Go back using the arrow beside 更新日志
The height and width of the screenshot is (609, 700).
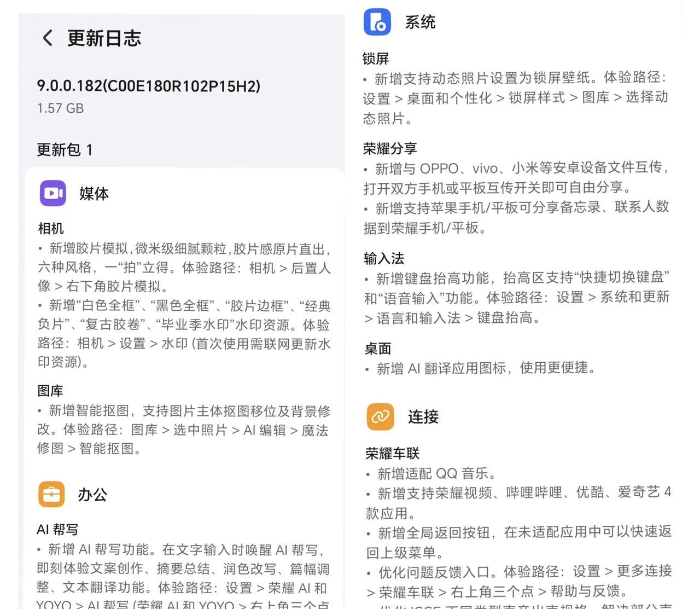48,38
